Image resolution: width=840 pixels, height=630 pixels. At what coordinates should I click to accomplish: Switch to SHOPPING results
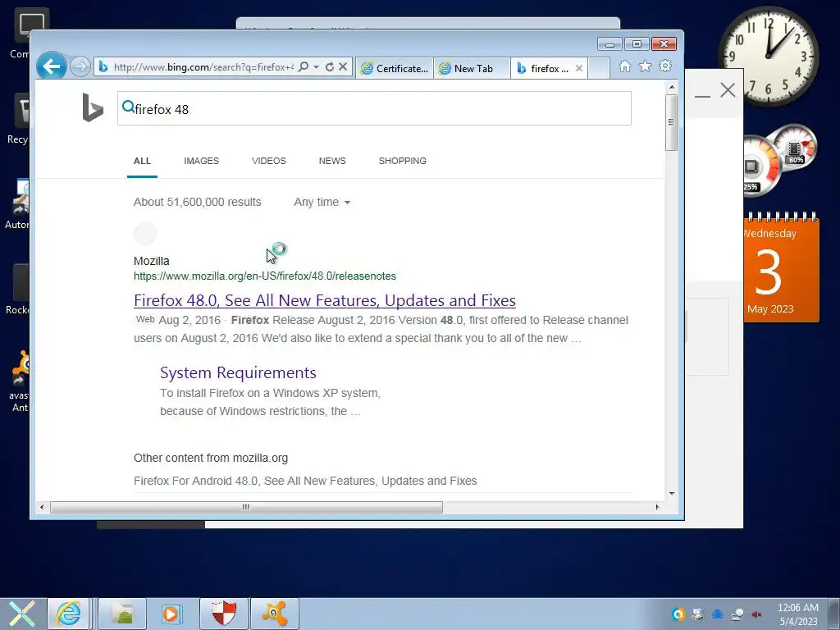(x=402, y=161)
